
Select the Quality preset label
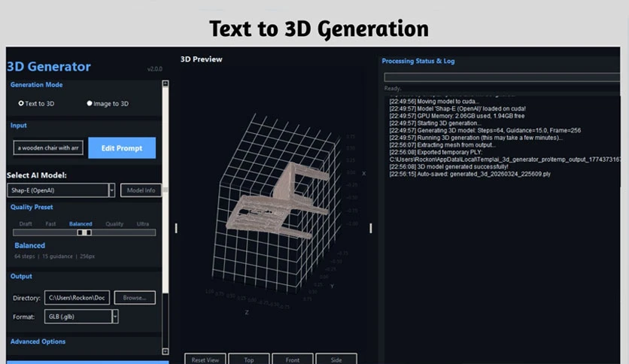114,223
